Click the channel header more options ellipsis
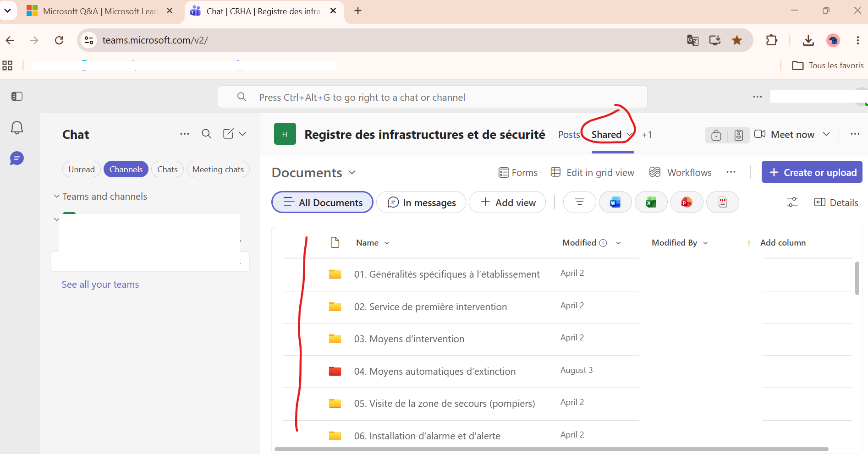 (855, 134)
